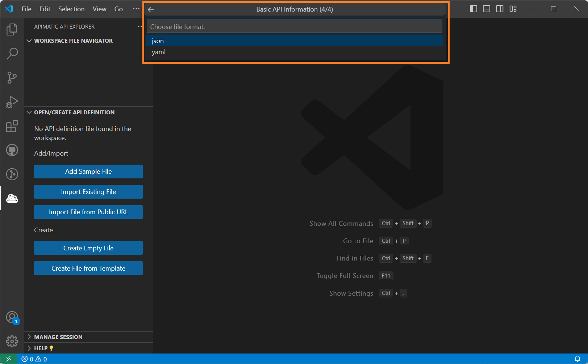This screenshot has width=588, height=364.
Task: Click the Basic API Information title
Action: point(295,9)
